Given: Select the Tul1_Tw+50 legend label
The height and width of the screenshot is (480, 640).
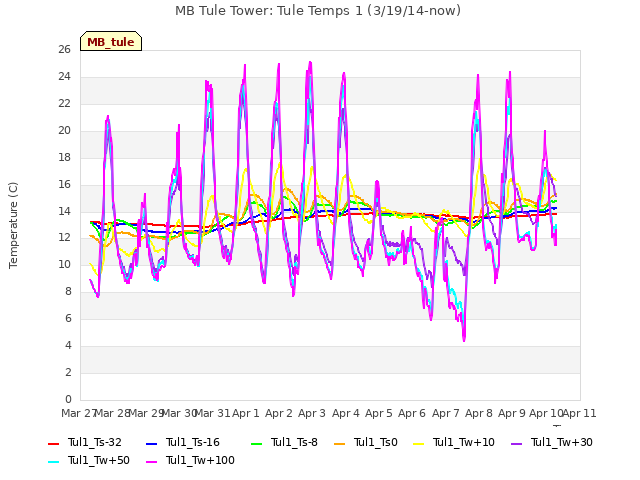Looking at the screenshot, I should tap(99, 460).
